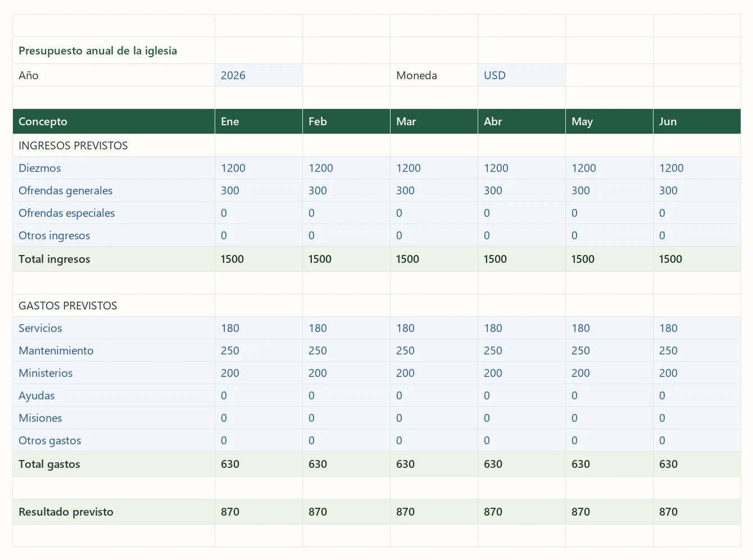Select the 'Año' label cell
Screen dimensions: 753x560
(x=114, y=75)
